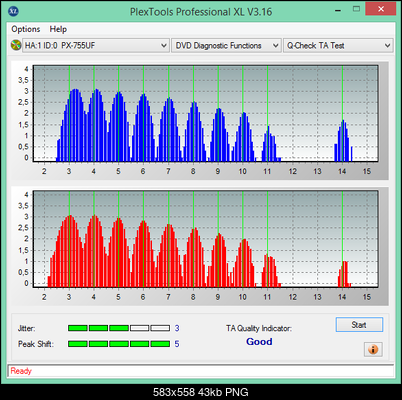This screenshot has width=402, height=400.
Task: Click the Peak Shift level bar indicator
Action: click(x=119, y=344)
